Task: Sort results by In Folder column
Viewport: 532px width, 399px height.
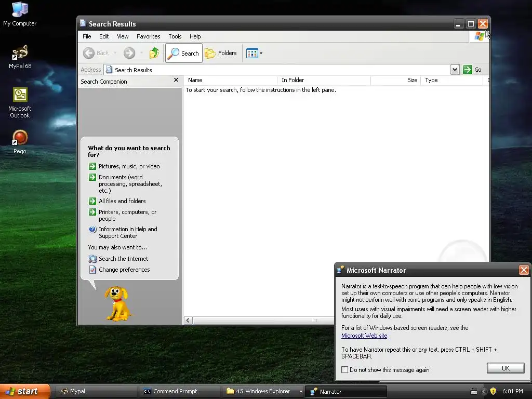Action: pyautogui.click(x=324, y=80)
